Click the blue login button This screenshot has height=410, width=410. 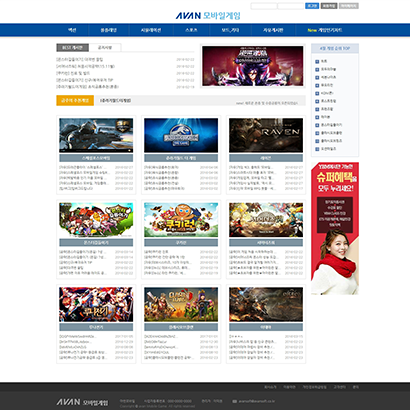point(312,6)
